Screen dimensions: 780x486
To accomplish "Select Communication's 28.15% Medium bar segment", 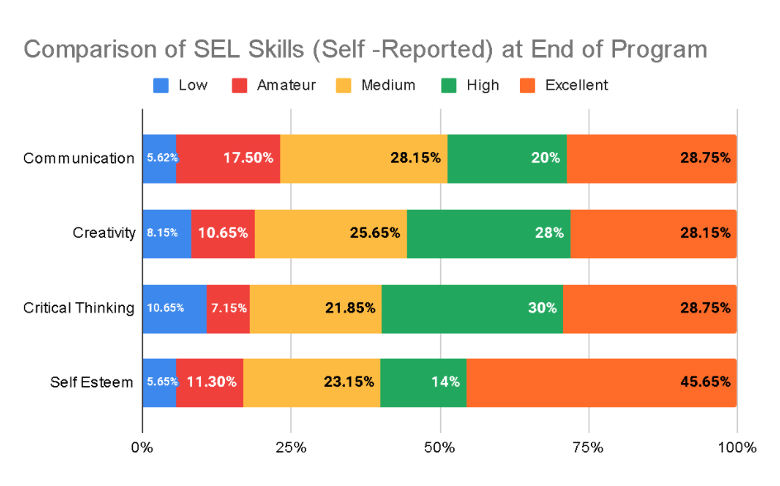I will [363, 158].
